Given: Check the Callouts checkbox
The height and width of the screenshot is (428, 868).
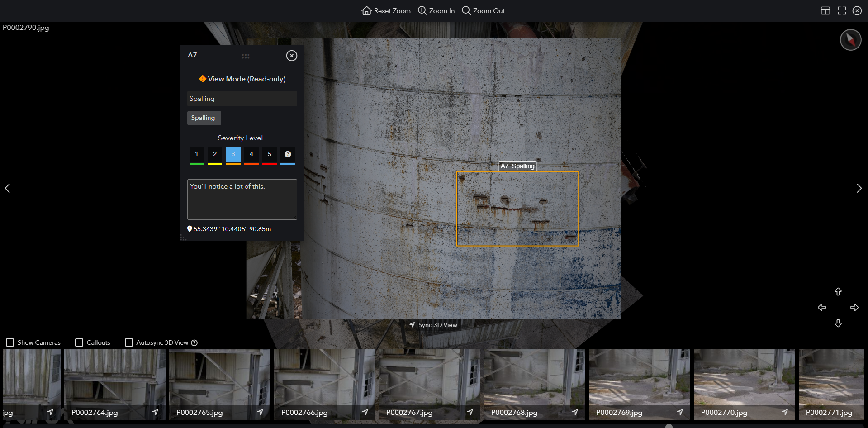Looking at the screenshot, I should click(x=79, y=342).
